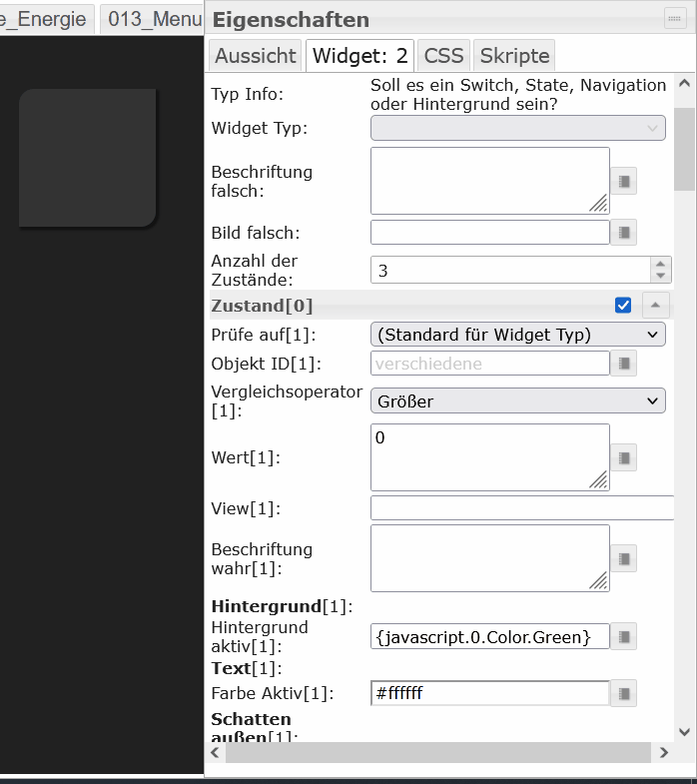The height and width of the screenshot is (784, 697).
Task: Increase Anzahl der Zustände with the up arrow
Action: (661, 265)
